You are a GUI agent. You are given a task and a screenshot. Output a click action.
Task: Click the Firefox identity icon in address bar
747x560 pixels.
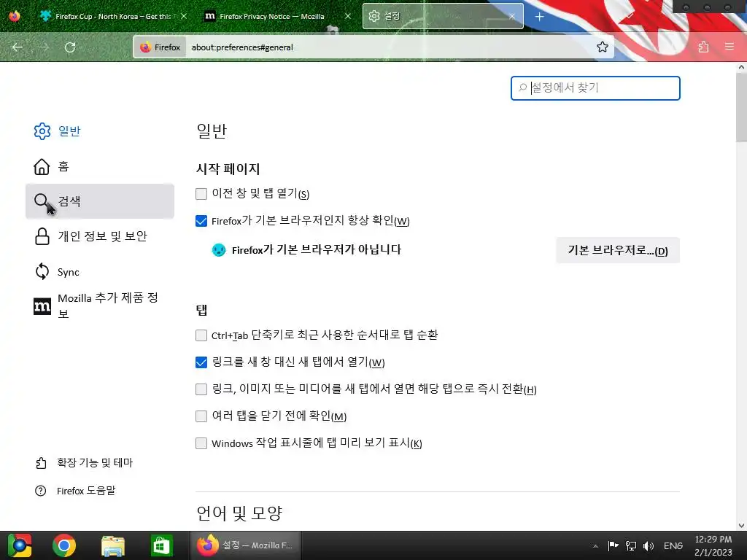160,47
